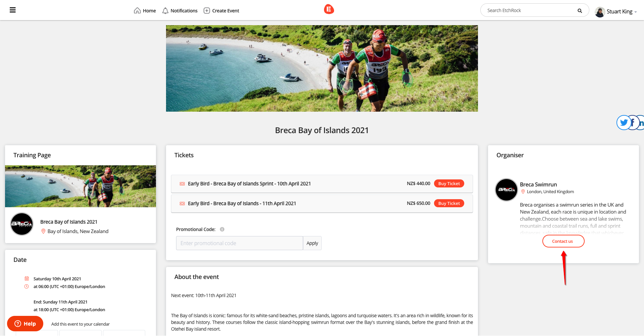Buy the NZ$ 650.00 11th April ticket
The height and width of the screenshot is (336, 644).
coord(449,203)
